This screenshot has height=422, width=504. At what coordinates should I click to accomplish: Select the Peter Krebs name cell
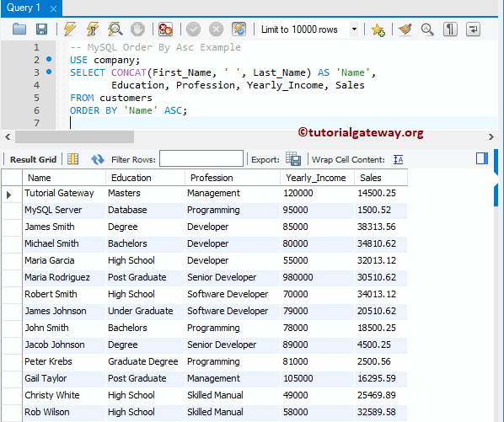click(64, 361)
